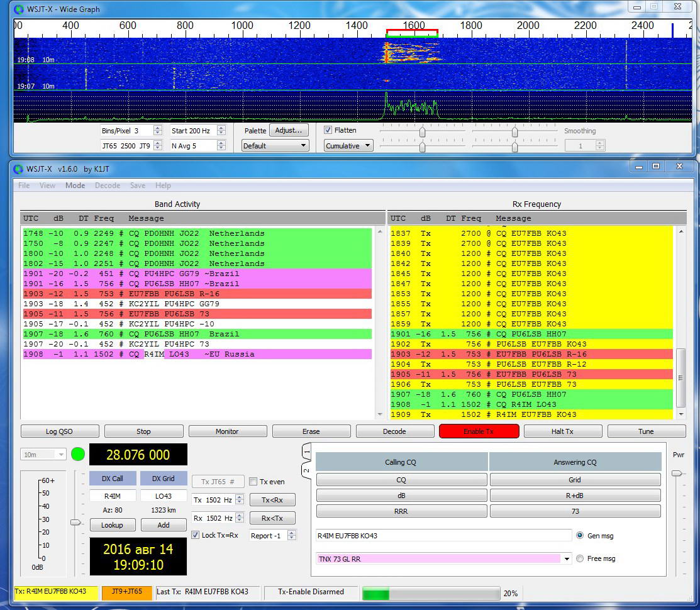This screenshot has height=610, width=700.
Task: Click the red Enable Tx button
Action: [479, 431]
